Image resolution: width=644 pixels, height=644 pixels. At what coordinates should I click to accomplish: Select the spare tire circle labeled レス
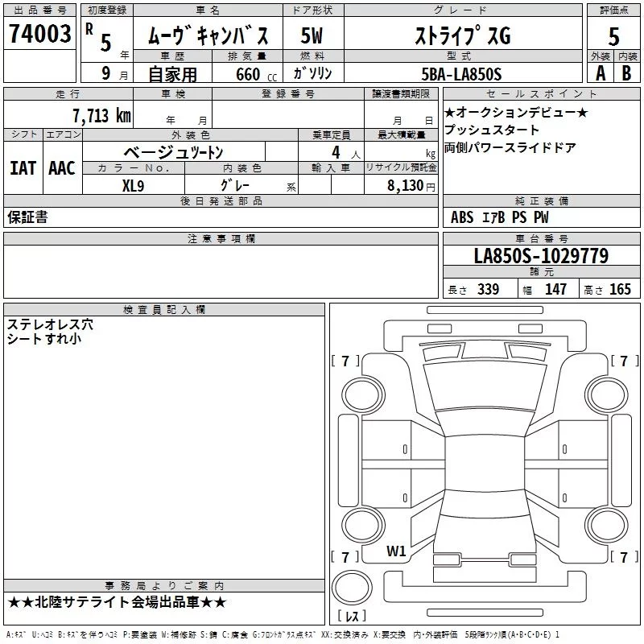(352, 588)
